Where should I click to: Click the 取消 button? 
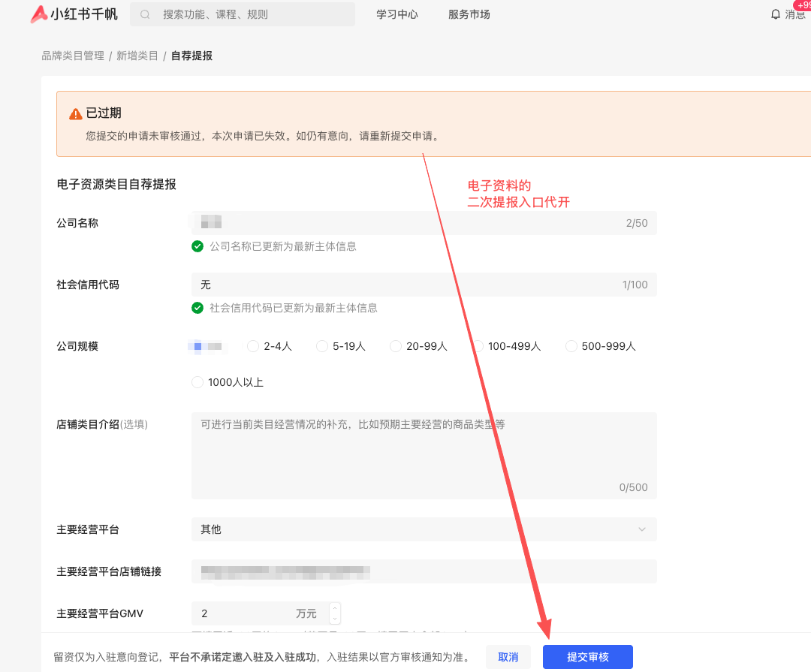tap(508, 657)
